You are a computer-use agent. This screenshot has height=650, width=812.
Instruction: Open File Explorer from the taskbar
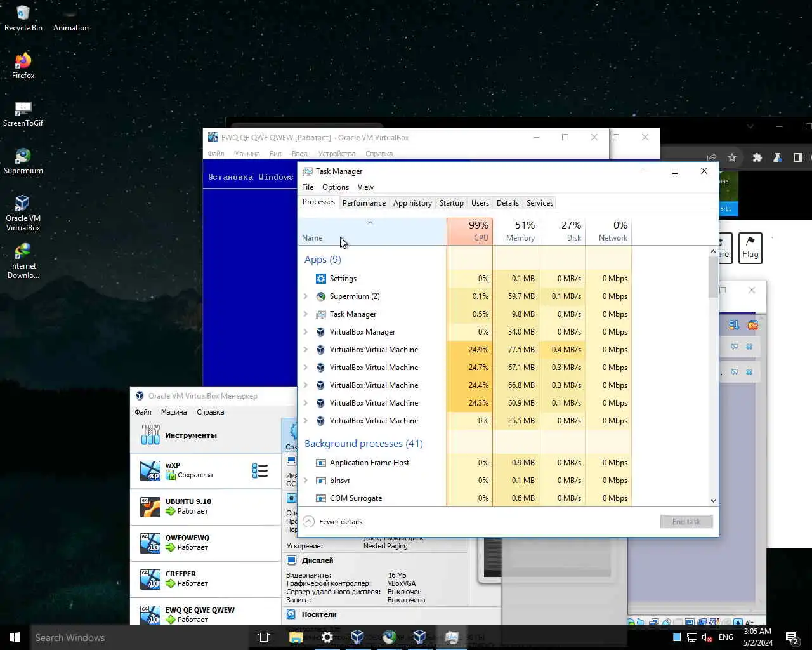pyautogui.click(x=296, y=637)
